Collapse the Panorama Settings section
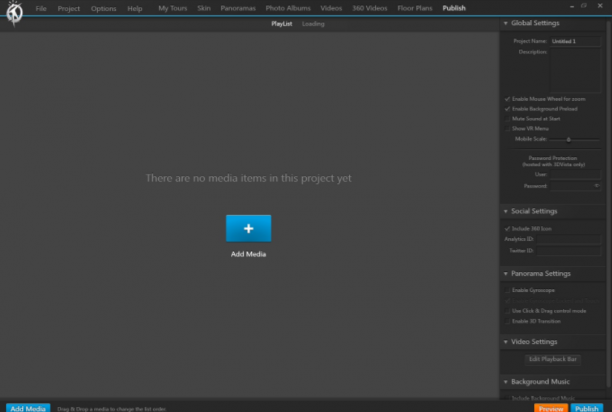The width and height of the screenshot is (612, 412). 505,274
